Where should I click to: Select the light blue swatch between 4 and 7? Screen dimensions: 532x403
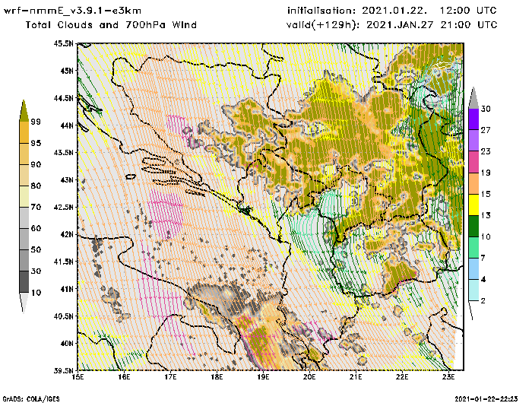pos(473,269)
